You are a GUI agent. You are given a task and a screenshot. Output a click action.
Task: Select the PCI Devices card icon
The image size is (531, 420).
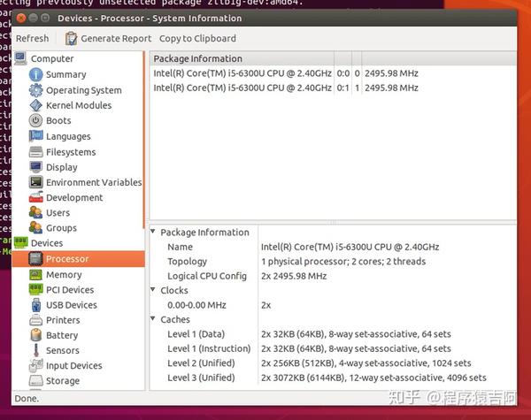pyautogui.click(x=36, y=290)
